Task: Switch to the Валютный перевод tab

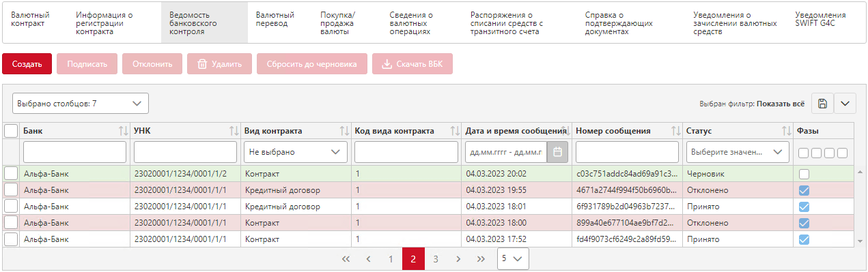Action: click(x=275, y=19)
